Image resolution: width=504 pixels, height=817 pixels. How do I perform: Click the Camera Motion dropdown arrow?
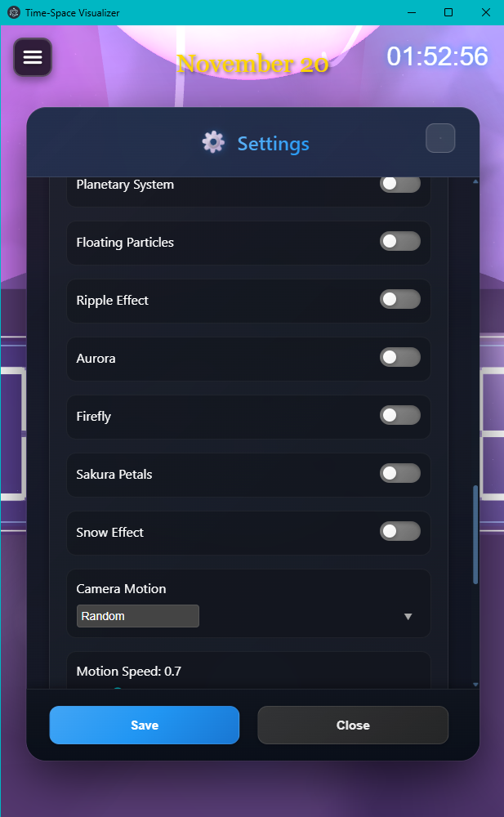[x=408, y=617]
